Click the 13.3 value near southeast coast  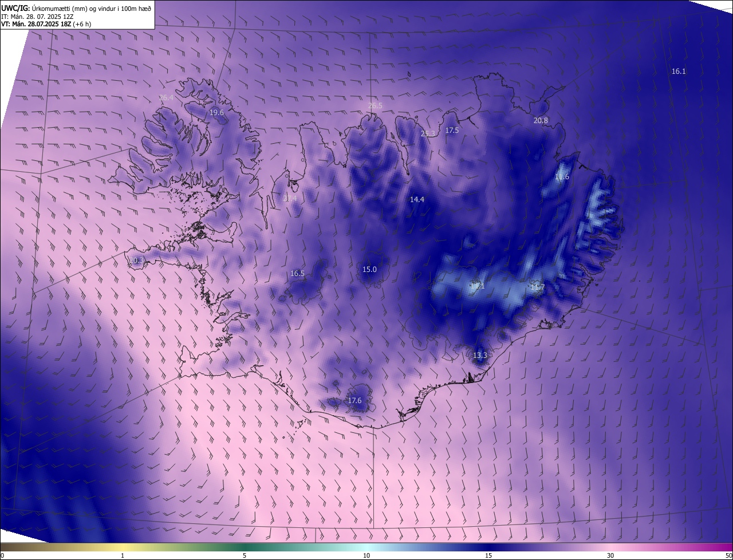tap(480, 356)
